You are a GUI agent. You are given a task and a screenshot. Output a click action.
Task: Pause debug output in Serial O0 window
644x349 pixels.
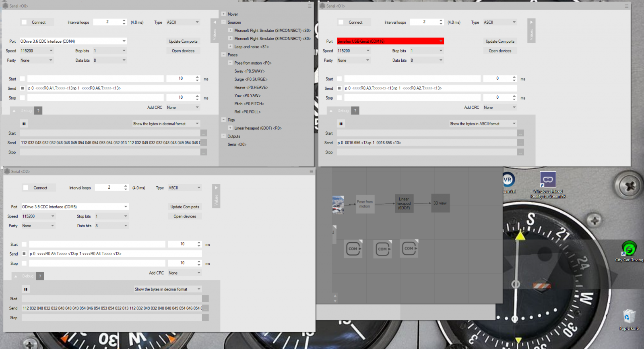pyautogui.click(x=24, y=124)
